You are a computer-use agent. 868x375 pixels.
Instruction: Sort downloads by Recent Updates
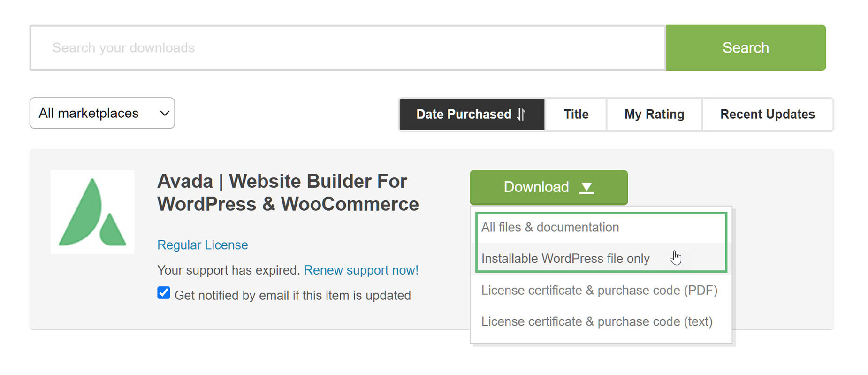(767, 115)
